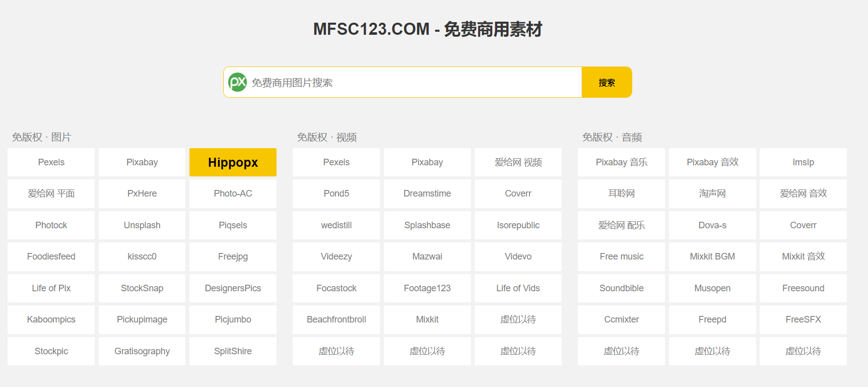868x387 pixels.
Task: Visit the Musopen audio site
Action: coord(712,288)
